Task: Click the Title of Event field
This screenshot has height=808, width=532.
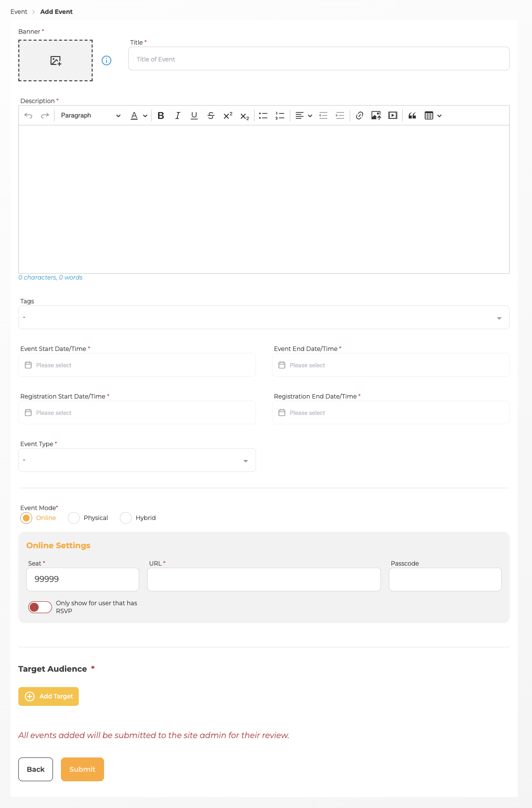Action: pos(319,59)
